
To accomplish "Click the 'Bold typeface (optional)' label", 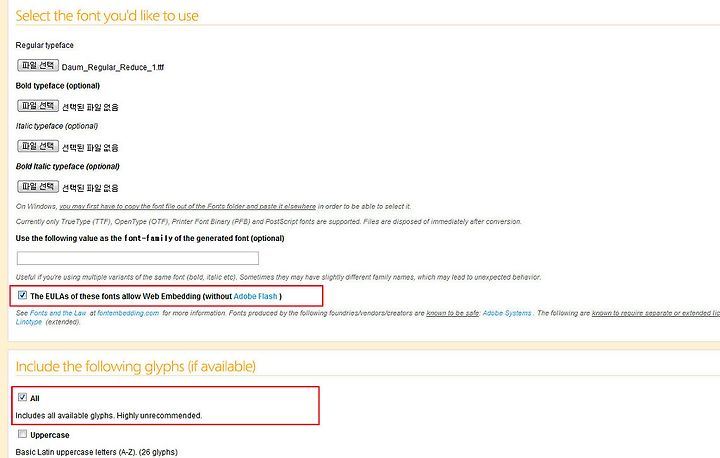I will [x=57, y=86].
